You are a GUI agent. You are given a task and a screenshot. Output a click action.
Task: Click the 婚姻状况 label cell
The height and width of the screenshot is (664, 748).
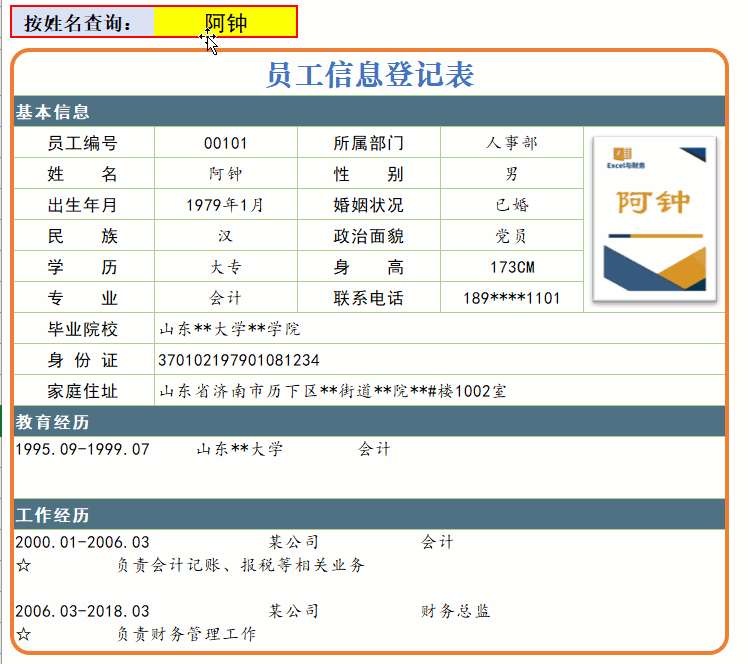point(369,205)
